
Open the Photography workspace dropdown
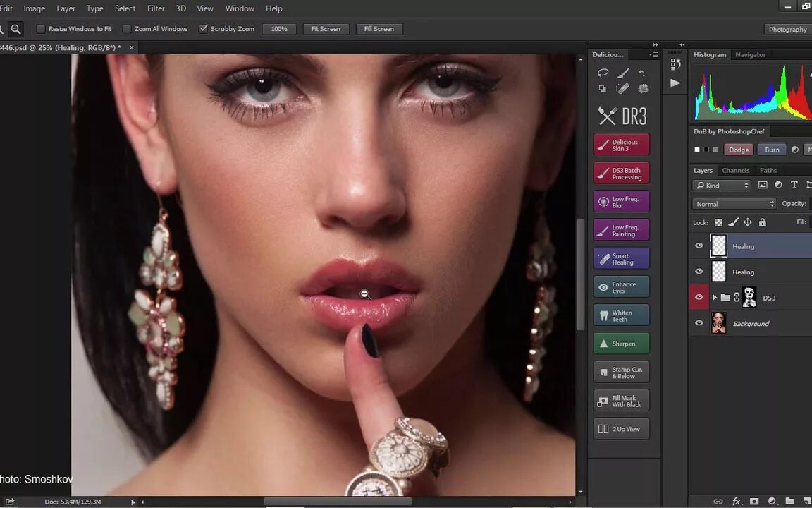tap(787, 30)
